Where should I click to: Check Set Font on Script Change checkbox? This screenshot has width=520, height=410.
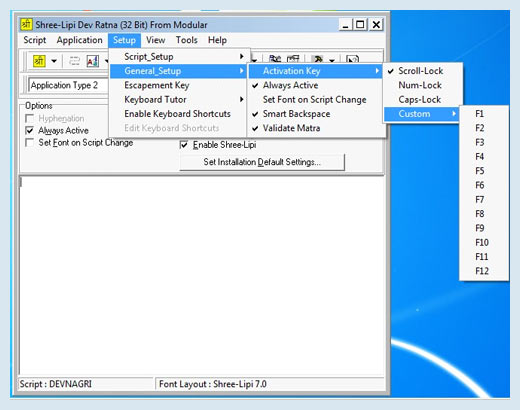[x=30, y=143]
